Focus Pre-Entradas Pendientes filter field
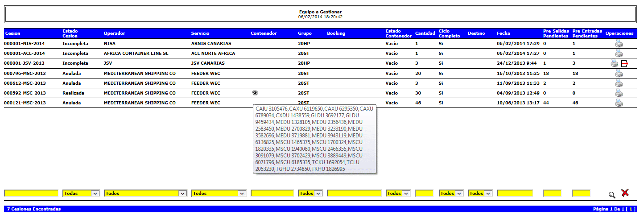Screen dimensions: 644x223 click(x=581, y=194)
